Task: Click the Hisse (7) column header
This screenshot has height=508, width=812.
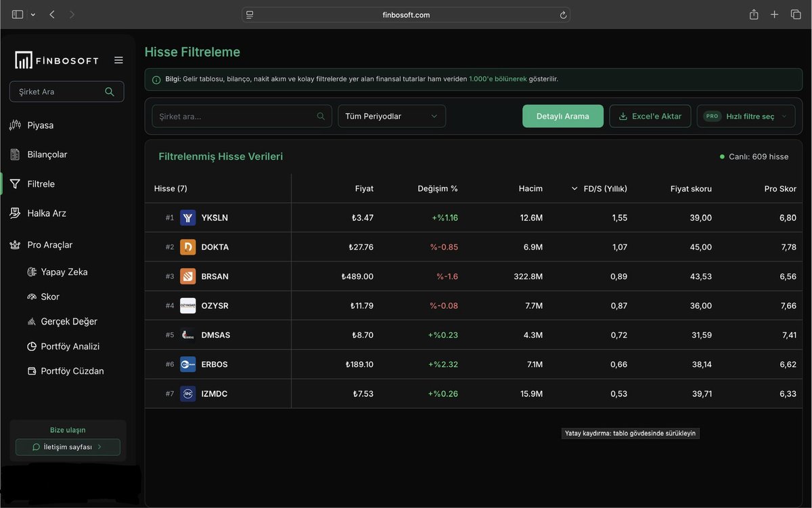Action: (171, 188)
